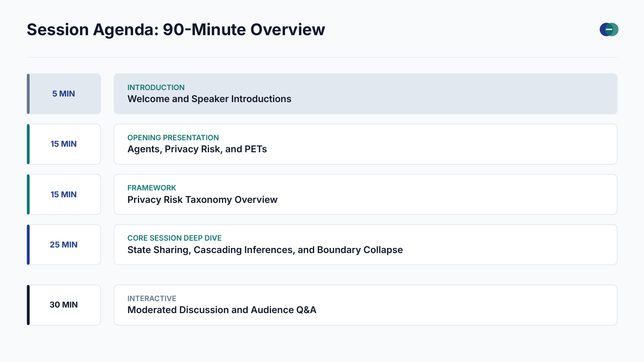
Task: Click the "CORE SESSION DEEP DIVE" label
Action: click(174, 238)
